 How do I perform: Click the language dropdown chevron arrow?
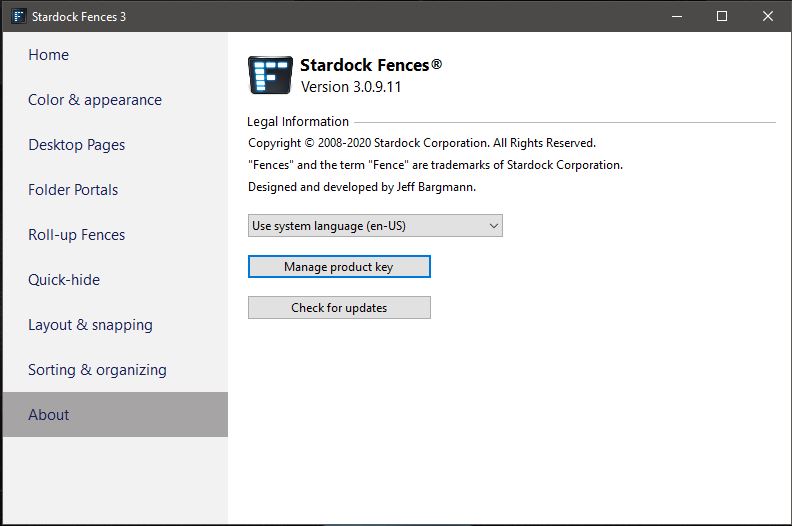(x=494, y=226)
